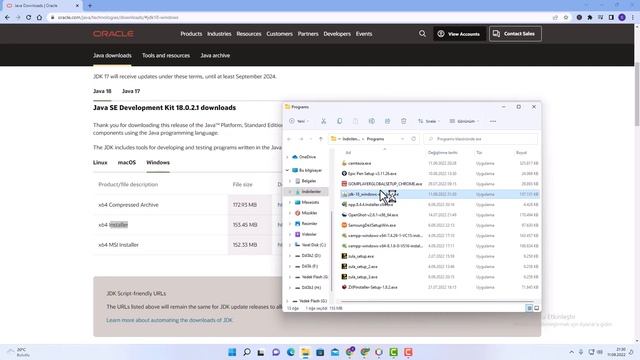Click Cut scissors icon in Explorer toolbar
This screenshot has height=360, width=640.
point(323,121)
